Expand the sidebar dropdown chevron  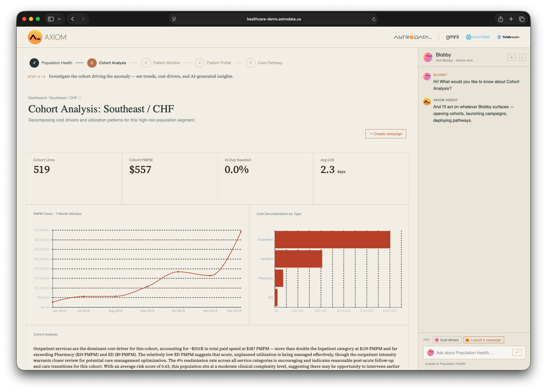59,19
